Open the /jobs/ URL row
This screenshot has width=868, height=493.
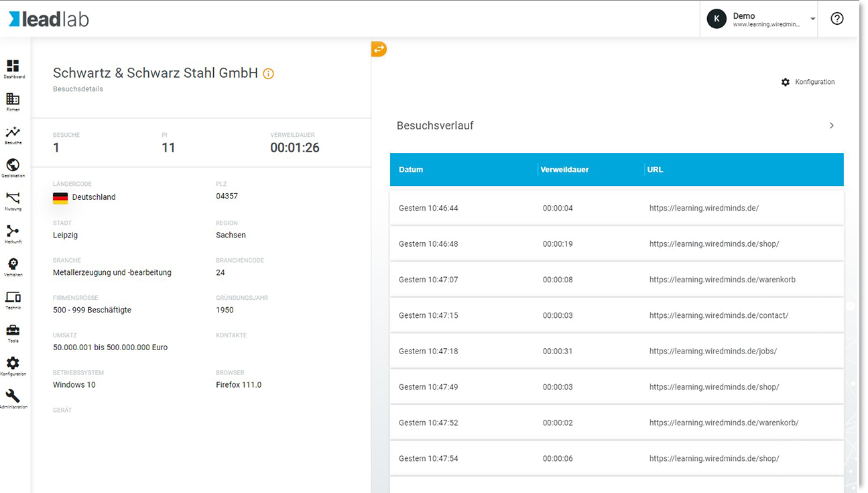click(x=713, y=351)
